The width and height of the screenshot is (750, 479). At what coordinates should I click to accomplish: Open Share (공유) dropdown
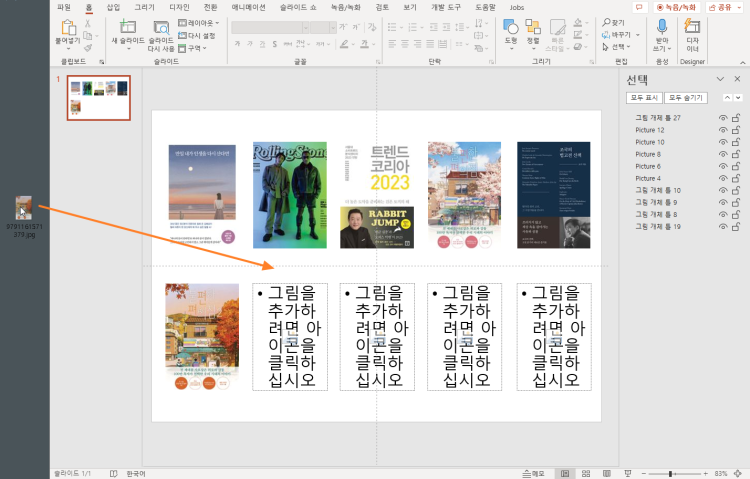pyautogui.click(x=724, y=7)
